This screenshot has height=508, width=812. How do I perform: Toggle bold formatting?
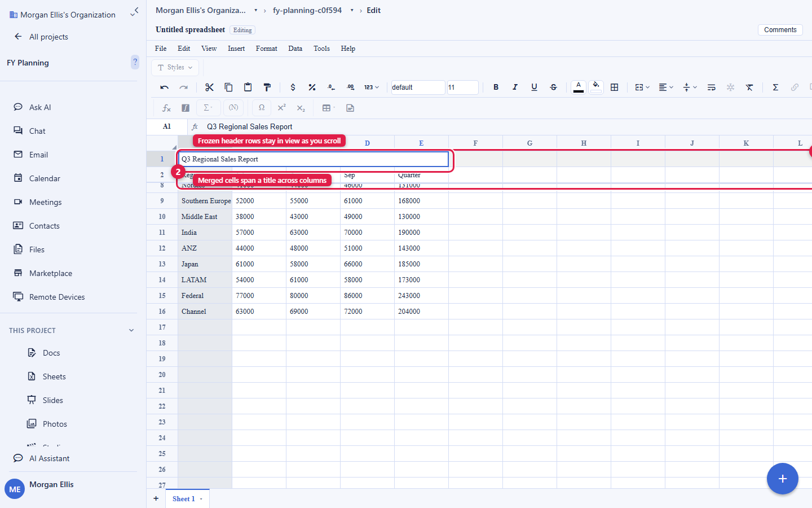[x=496, y=87]
